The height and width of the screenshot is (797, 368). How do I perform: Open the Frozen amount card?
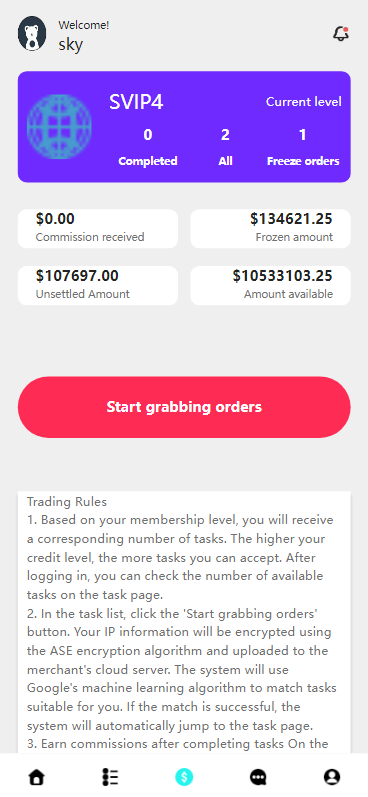pos(270,228)
